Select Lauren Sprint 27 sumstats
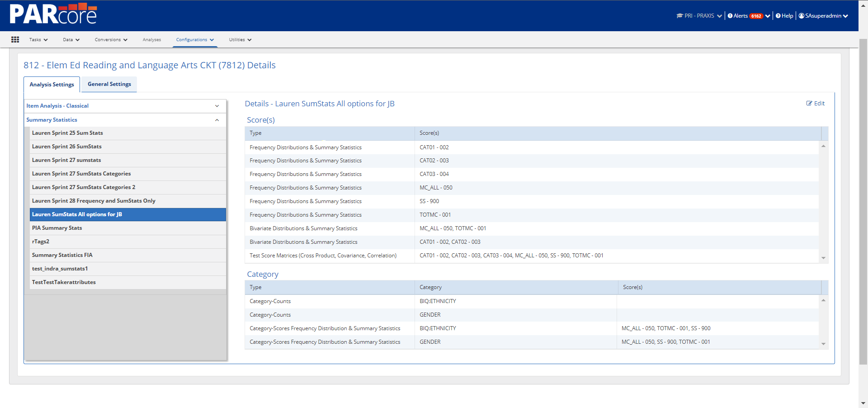This screenshot has height=408, width=868. point(128,160)
